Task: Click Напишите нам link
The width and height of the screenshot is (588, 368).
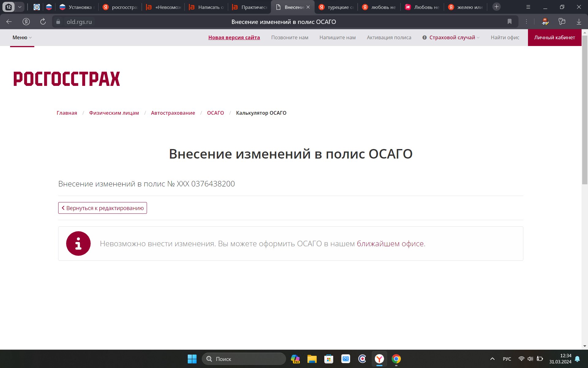Action: click(x=337, y=37)
